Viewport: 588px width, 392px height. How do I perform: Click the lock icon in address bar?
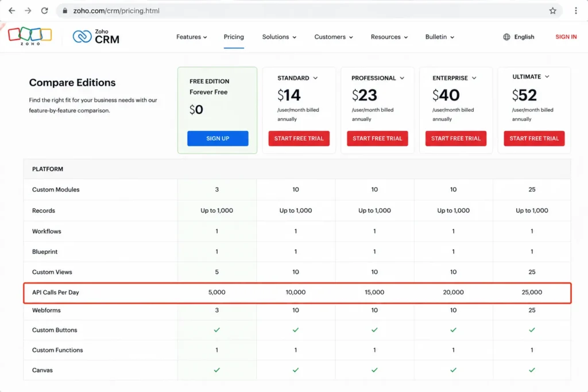click(x=65, y=10)
